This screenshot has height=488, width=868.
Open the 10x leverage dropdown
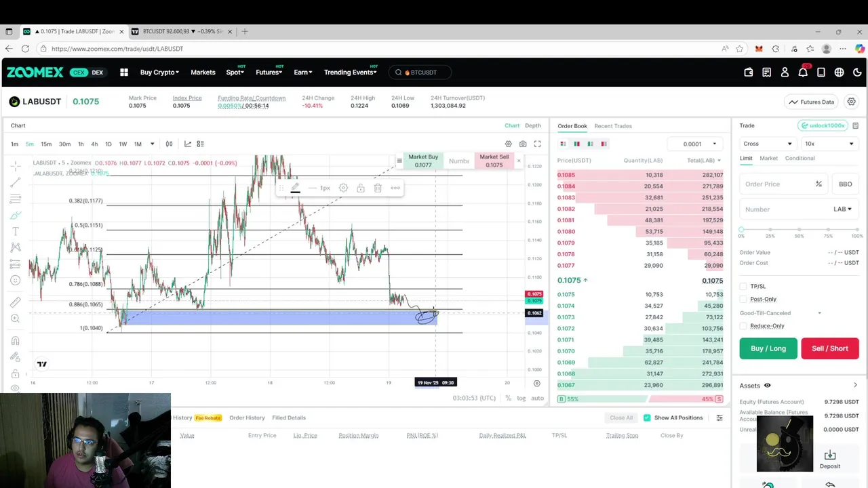[829, 144]
